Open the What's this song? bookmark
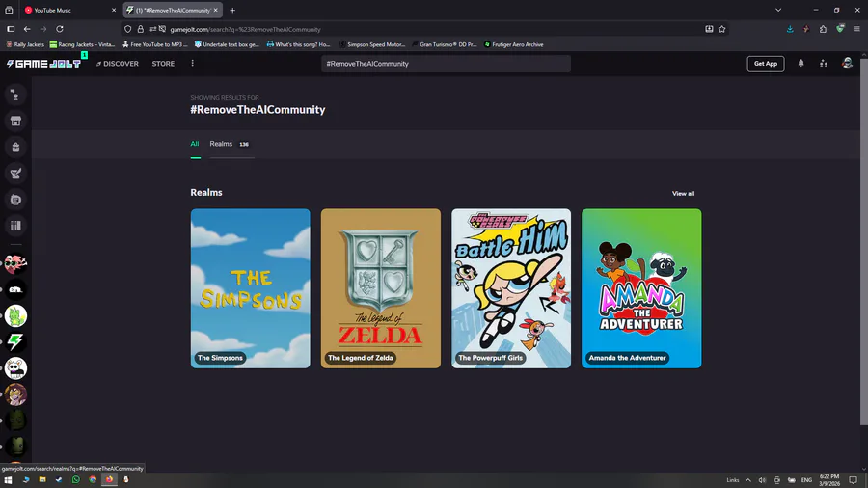Screen dimensions: 868x488 click(x=298, y=44)
